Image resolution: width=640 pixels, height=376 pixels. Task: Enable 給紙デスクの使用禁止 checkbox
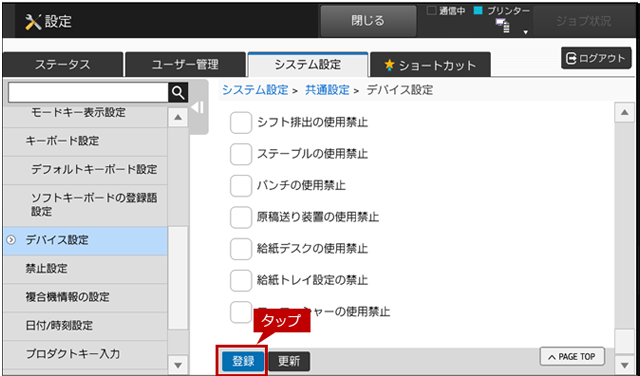[240, 249]
